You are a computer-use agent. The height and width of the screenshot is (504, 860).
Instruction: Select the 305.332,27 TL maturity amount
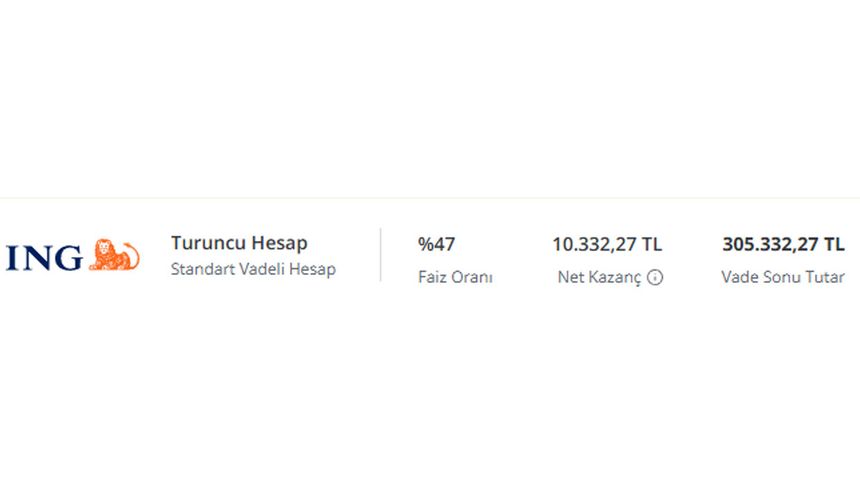coord(783,244)
